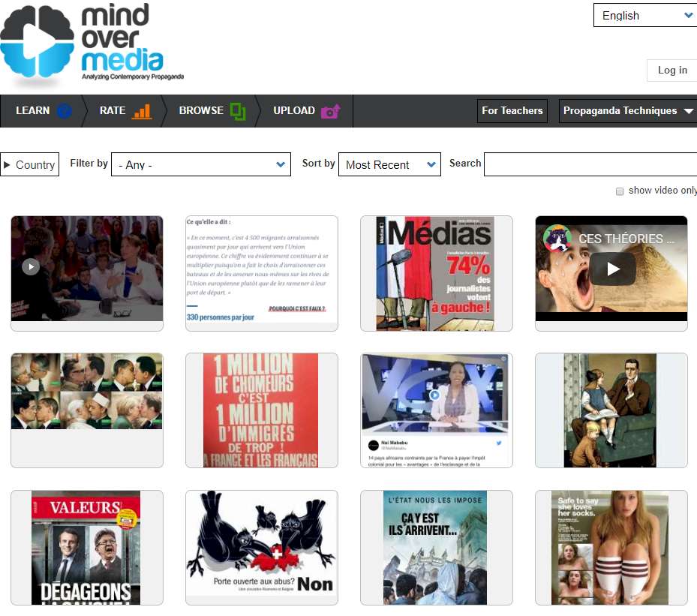Change Sort by from Most Recent

pos(389,164)
